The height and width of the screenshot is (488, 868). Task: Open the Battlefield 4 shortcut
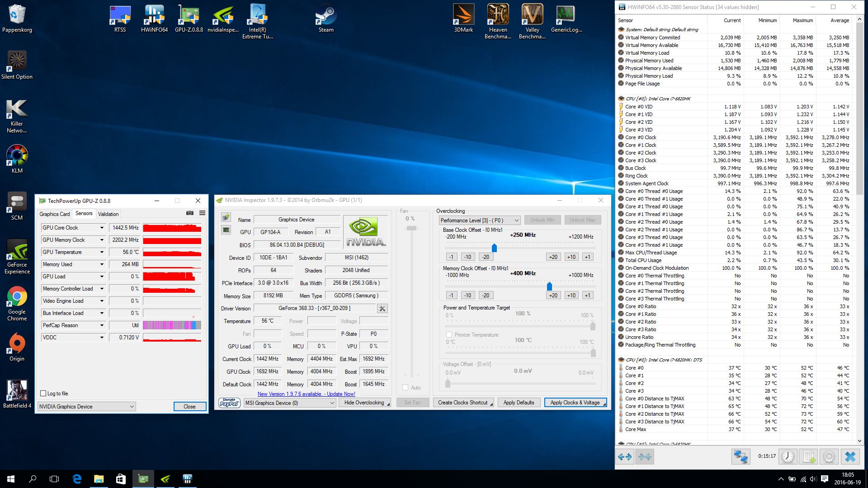(17, 394)
